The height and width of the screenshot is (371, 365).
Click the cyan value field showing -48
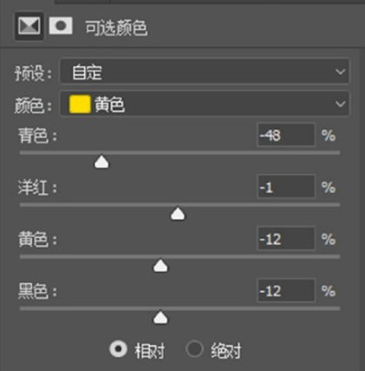(286, 135)
